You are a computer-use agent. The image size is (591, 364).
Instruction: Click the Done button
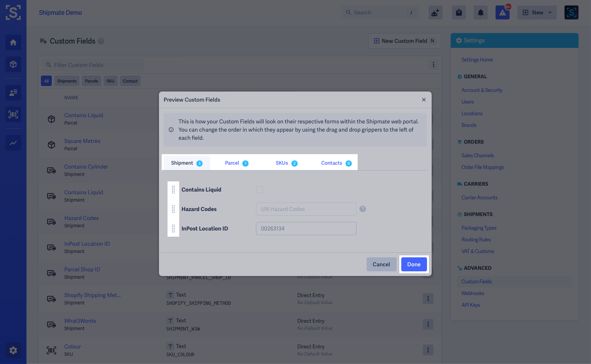tap(414, 264)
